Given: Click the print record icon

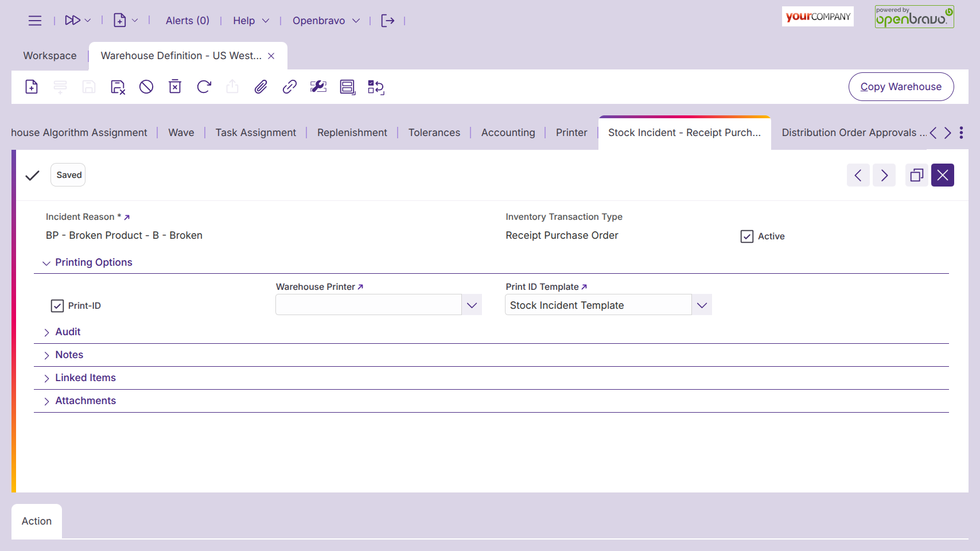Looking at the screenshot, I should click(x=347, y=87).
